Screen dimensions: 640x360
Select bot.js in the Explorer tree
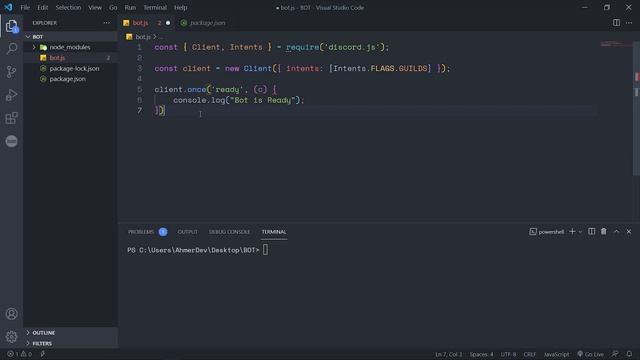tap(70, 58)
